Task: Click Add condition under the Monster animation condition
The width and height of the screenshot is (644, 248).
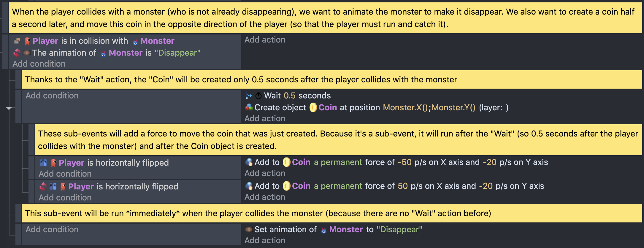Action: click(x=39, y=64)
